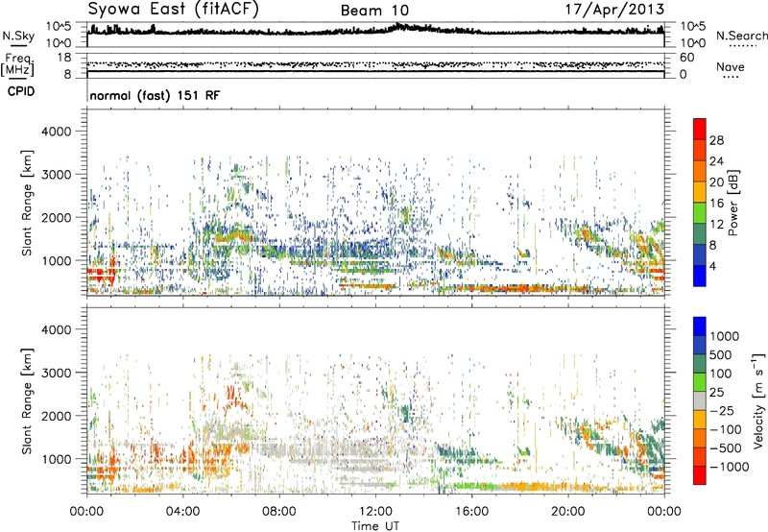Click the "500" Velocity colorbar tick label
The height and width of the screenshot is (532, 768).
pos(721,354)
